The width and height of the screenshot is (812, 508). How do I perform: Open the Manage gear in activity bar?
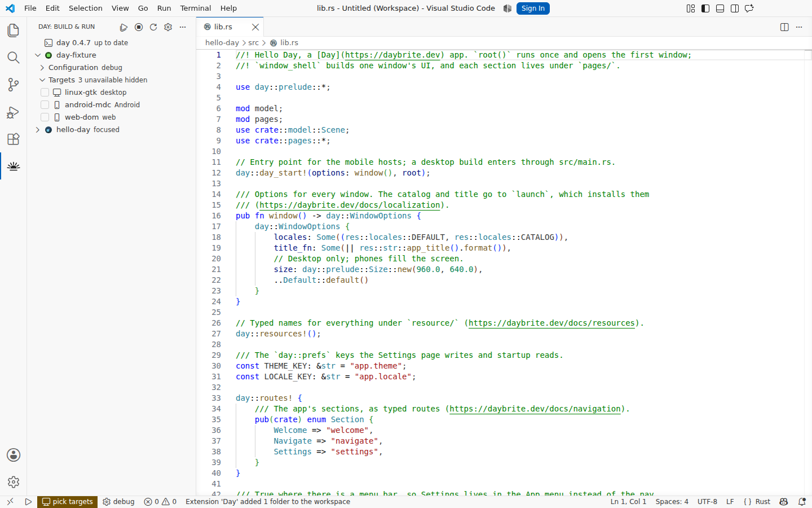pyautogui.click(x=14, y=482)
